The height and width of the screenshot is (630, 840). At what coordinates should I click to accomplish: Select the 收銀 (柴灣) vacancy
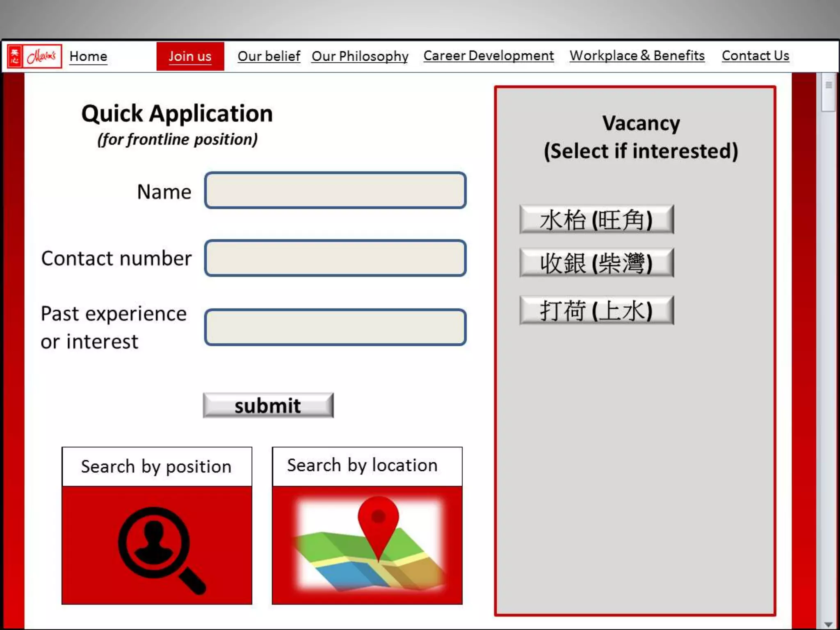[x=596, y=263]
